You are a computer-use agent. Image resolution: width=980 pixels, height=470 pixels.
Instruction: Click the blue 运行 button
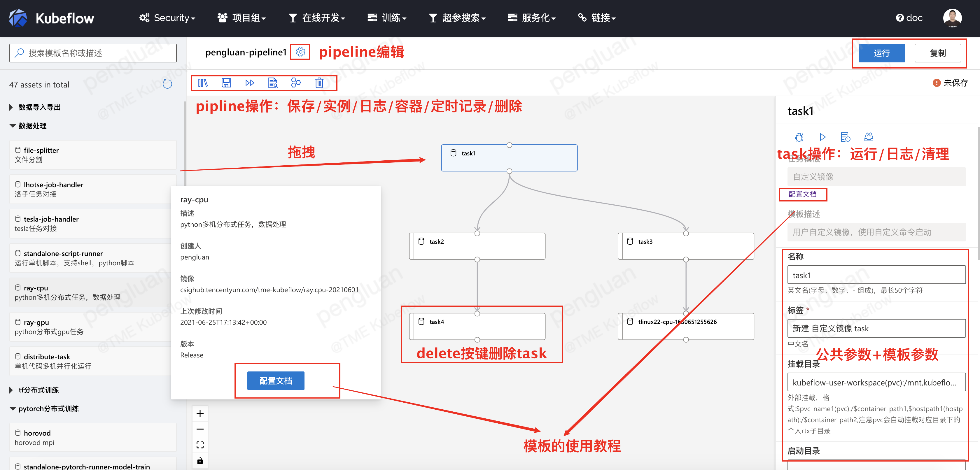pyautogui.click(x=881, y=53)
